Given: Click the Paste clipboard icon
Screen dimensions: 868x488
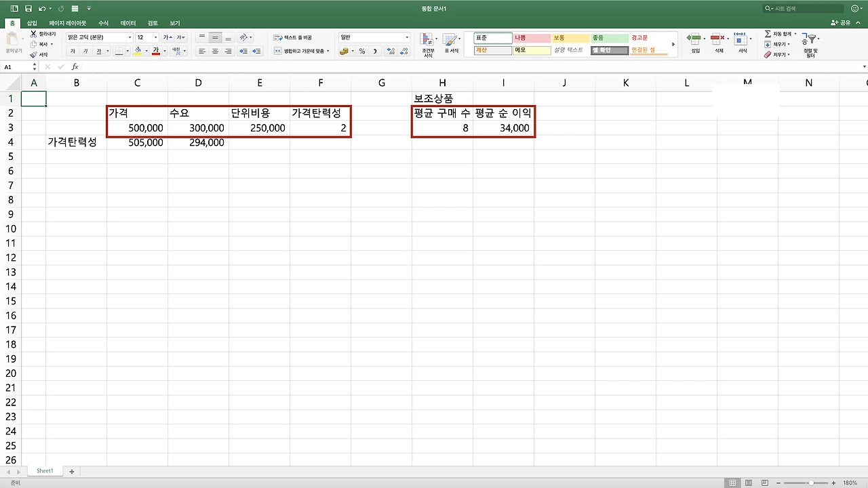Looking at the screenshot, I should [12, 39].
